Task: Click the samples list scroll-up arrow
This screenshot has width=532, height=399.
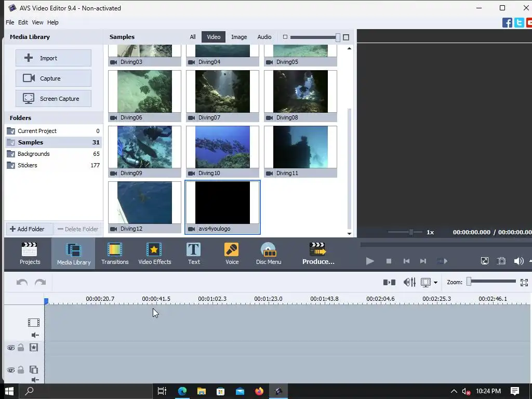Action: 349,48
